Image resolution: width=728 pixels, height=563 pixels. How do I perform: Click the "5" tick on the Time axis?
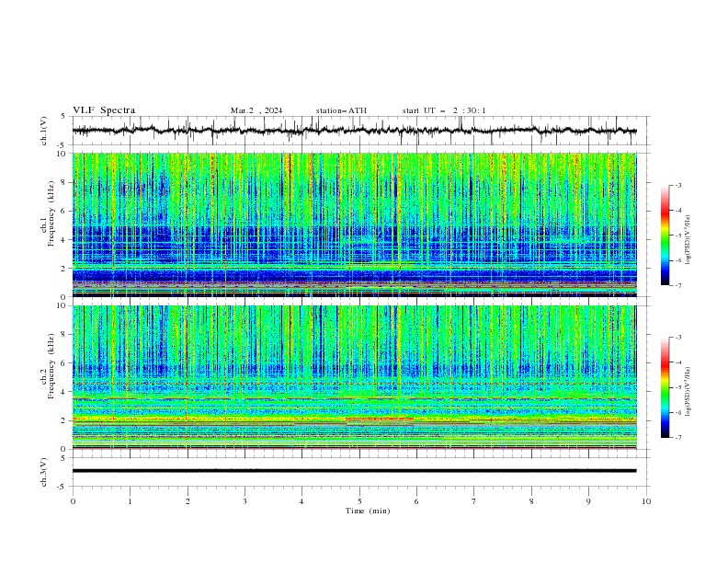coord(359,501)
